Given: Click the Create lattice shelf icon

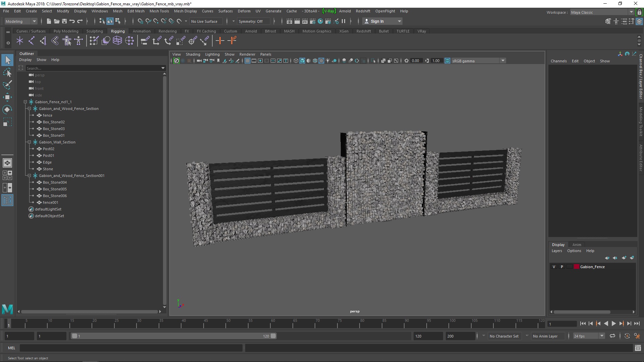Looking at the screenshot, I should click(117, 41).
